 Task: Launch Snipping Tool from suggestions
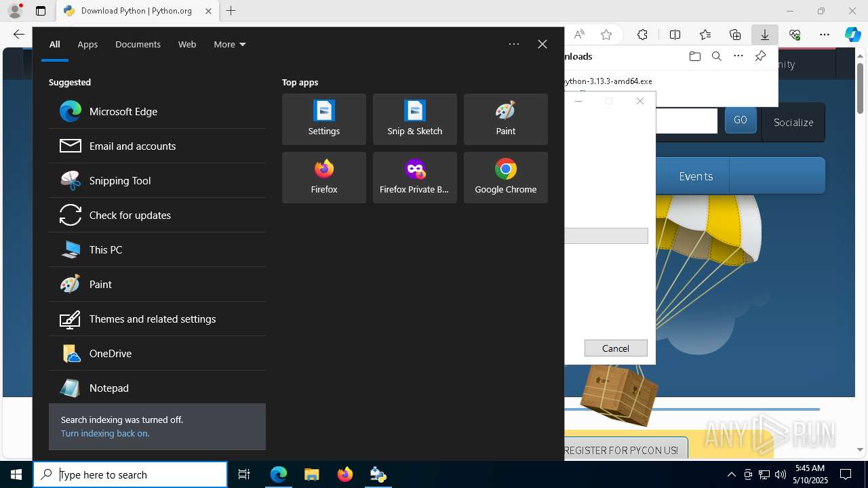coord(157,180)
